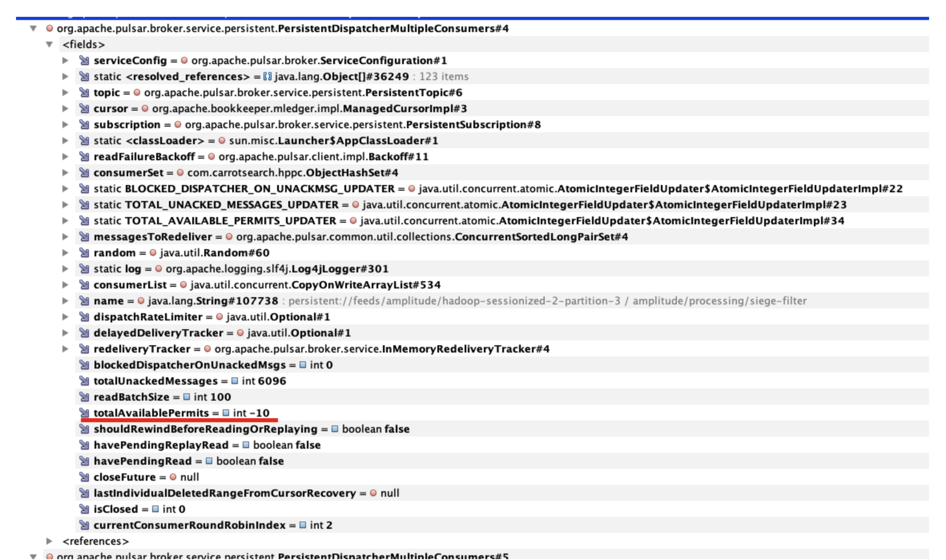The image size is (946, 560).
Task: Click the field icon beside serviceConfig
Action: click(84, 60)
